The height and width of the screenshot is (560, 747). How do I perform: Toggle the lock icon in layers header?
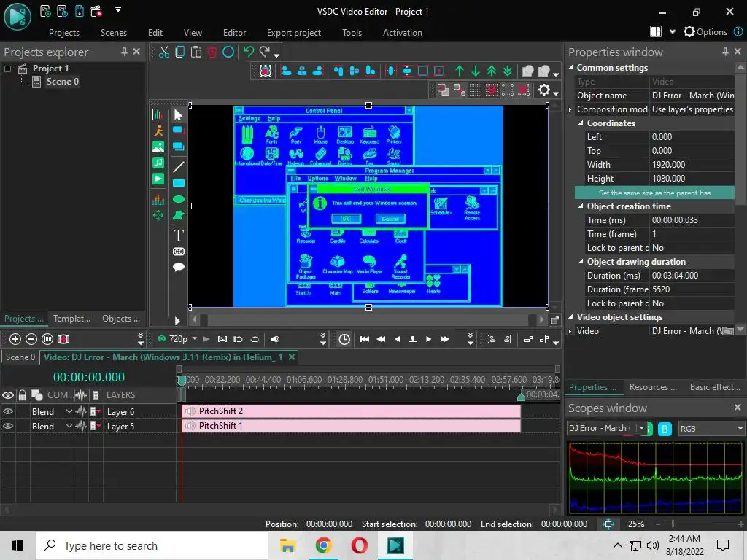[x=22, y=394]
